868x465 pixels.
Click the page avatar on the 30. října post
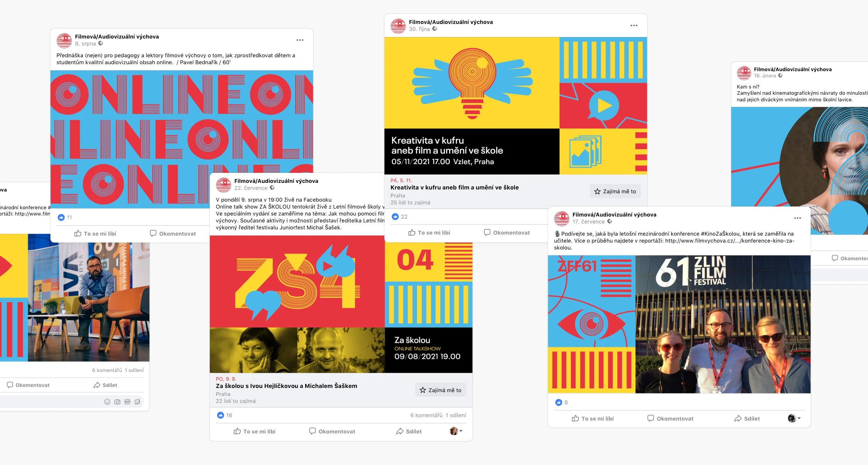click(398, 26)
